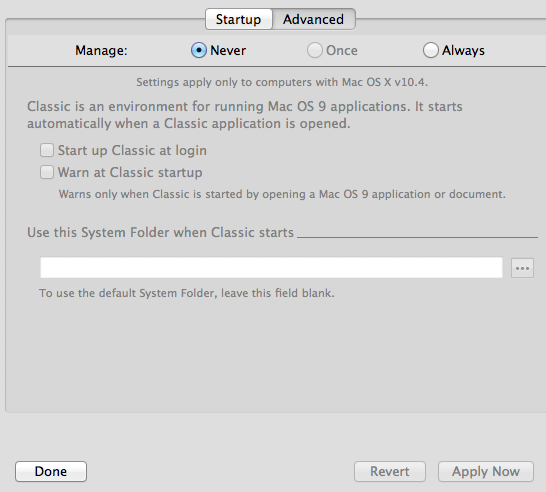Click the 'leave this field blank' hint text

coord(187,293)
